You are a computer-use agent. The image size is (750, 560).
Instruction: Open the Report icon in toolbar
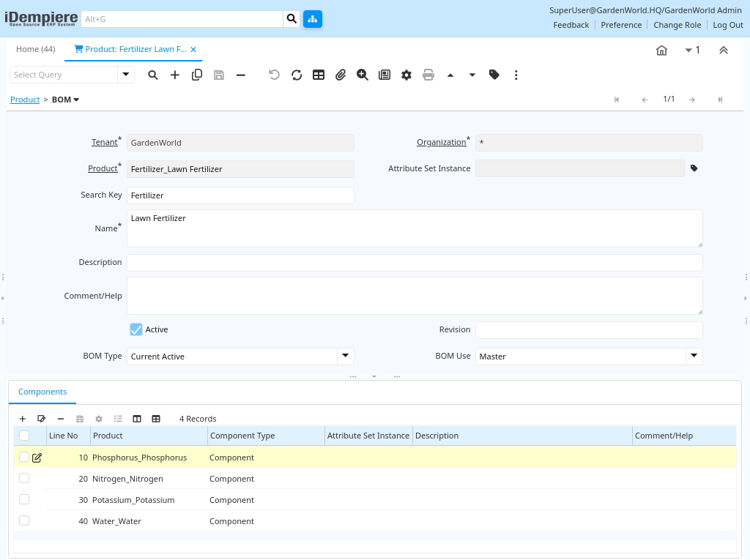[385, 75]
